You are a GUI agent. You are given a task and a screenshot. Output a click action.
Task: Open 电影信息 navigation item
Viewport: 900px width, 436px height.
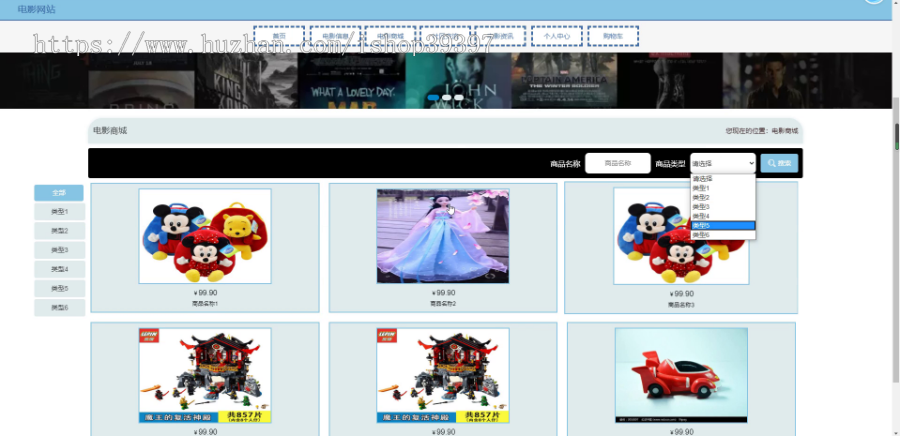(x=335, y=36)
